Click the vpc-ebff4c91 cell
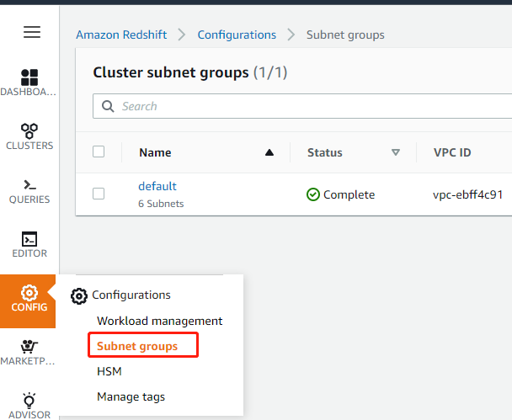Screen dimensions: 512x420 pyautogui.click(x=468, y=194)
